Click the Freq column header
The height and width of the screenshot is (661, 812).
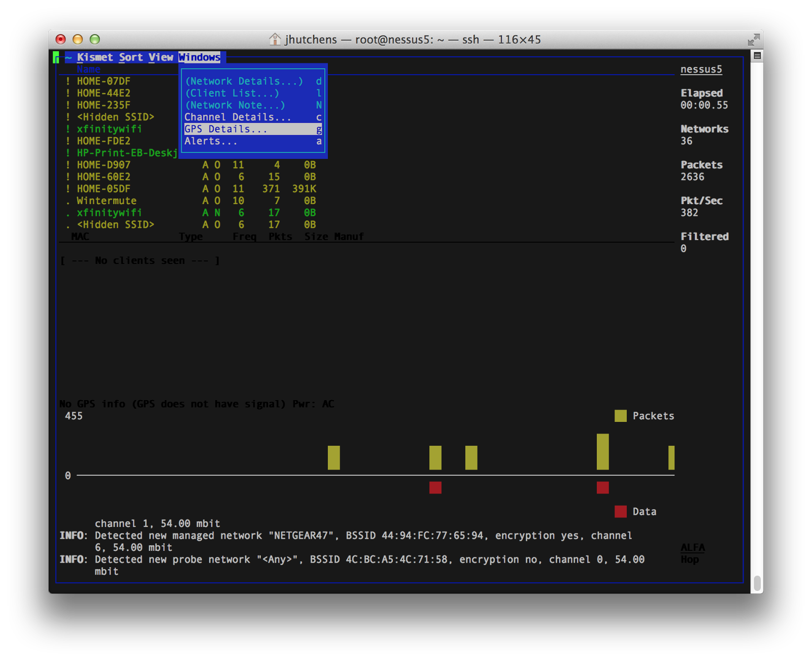(245, 237)
